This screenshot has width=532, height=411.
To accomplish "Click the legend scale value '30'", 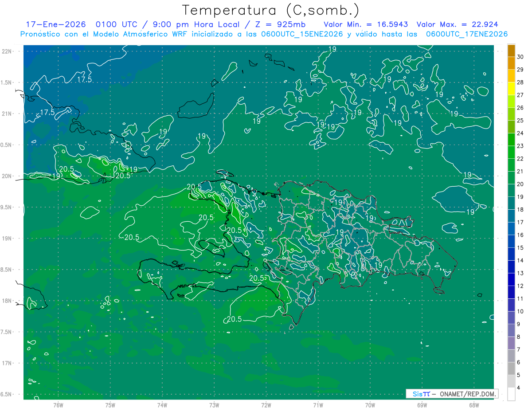I will tap(520, 57).
